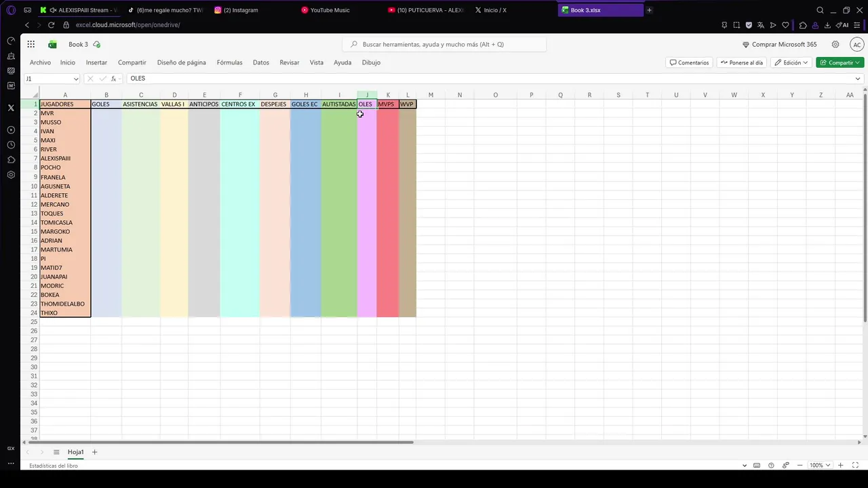Open the help question mark in status bar
The height and width of the screenshot is (488, 868).
tap(771, 466)
